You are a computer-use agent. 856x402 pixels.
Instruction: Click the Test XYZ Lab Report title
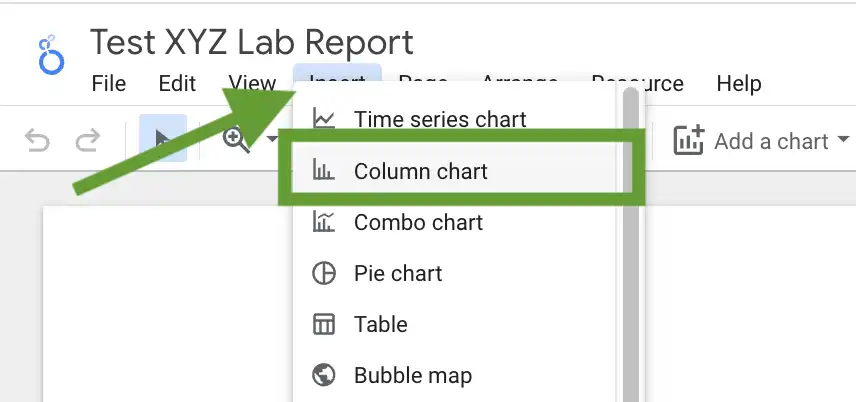251,42
